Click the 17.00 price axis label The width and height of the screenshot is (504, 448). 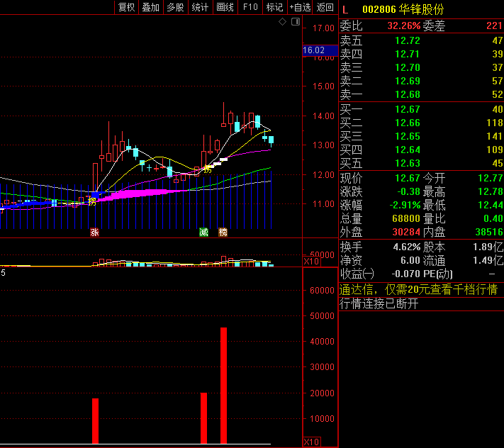point(323,28)
